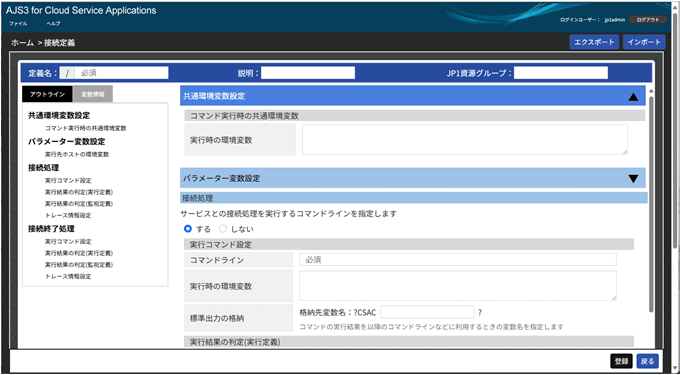Click the コマンドライン label cell
The height and width of the screenshot is (375, 681).
point(238,260)
